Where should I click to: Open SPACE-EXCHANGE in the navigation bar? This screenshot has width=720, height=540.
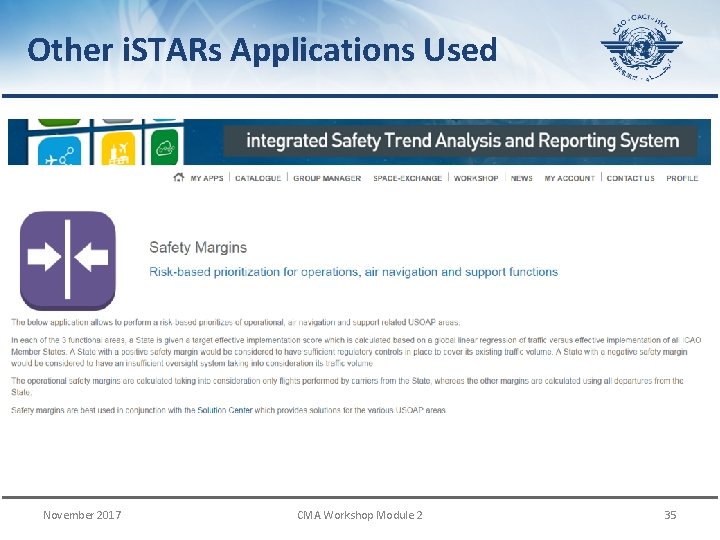(407, 178)
